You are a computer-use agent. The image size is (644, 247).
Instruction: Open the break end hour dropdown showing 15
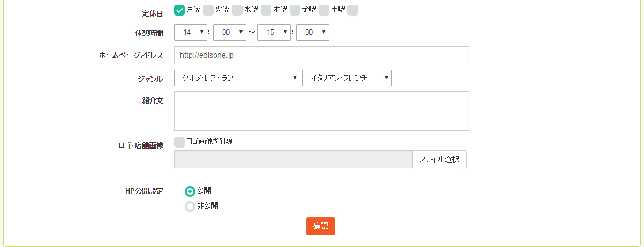[x=274, y=32]
